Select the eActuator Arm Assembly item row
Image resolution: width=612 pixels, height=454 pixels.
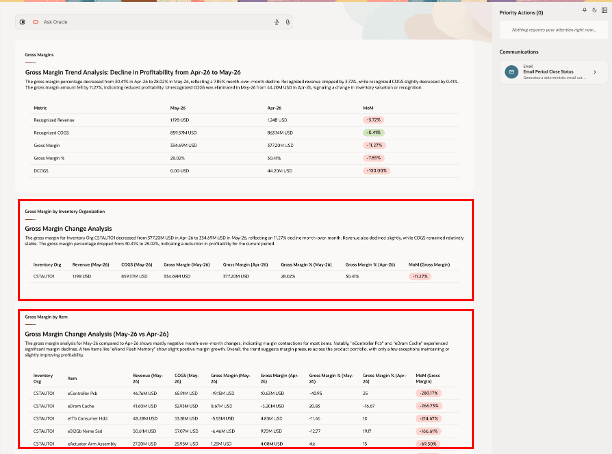click(246, 444)
